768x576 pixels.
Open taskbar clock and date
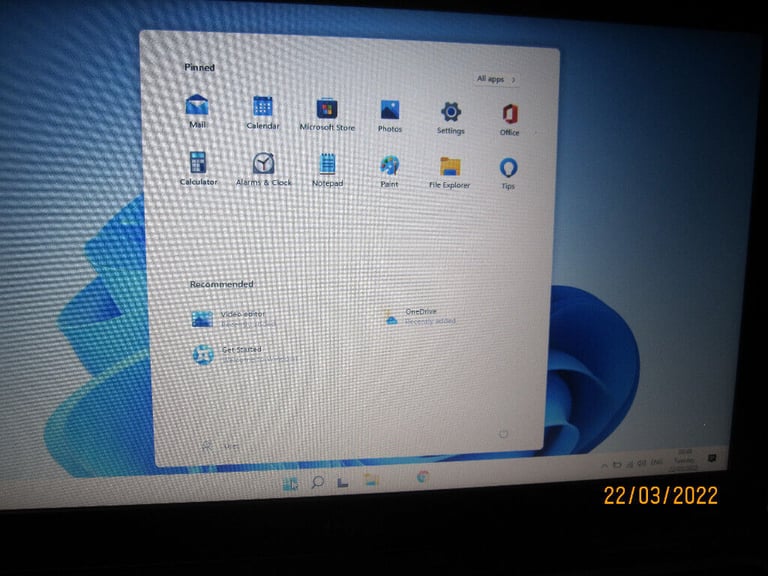[x=684, y=460]
